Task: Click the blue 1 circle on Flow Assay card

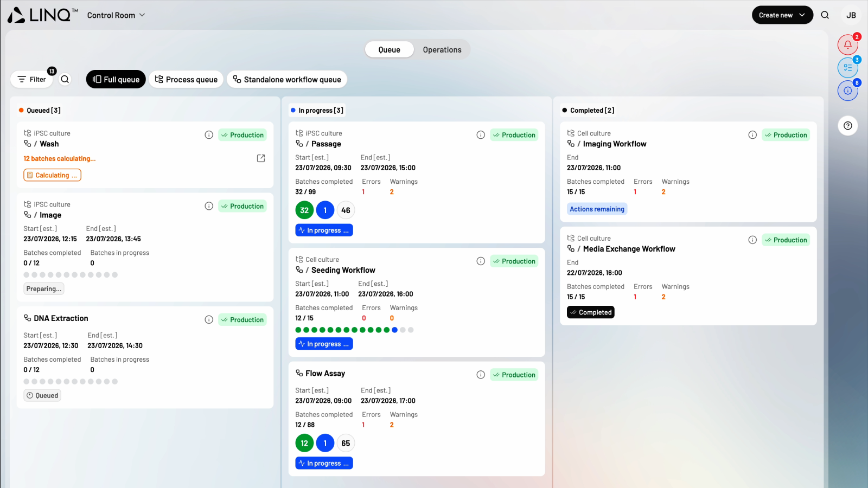Action: pos(325,444)
